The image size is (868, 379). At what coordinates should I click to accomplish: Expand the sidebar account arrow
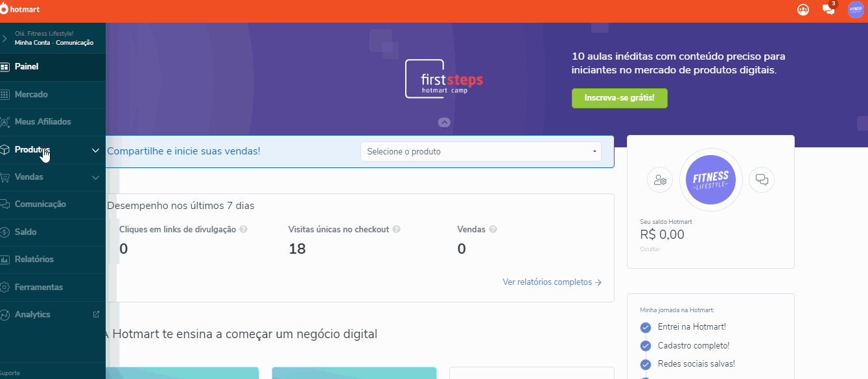tap(5, 38)
